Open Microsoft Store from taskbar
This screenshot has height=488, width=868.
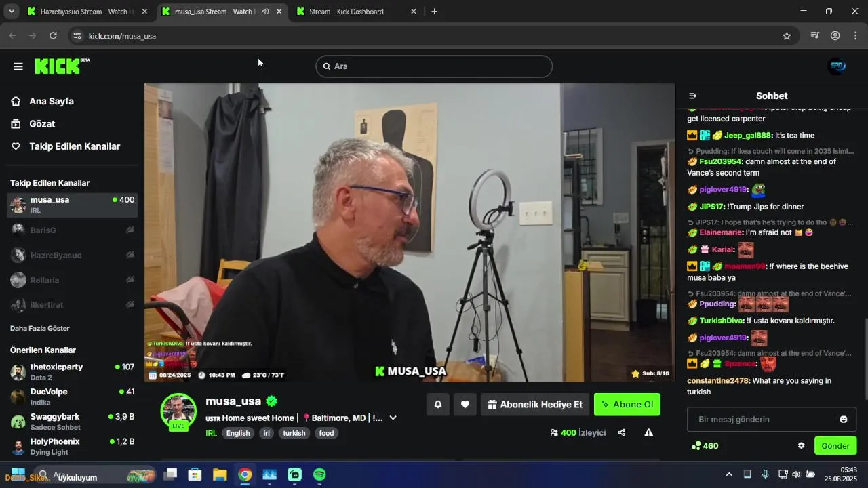point(195,475)
